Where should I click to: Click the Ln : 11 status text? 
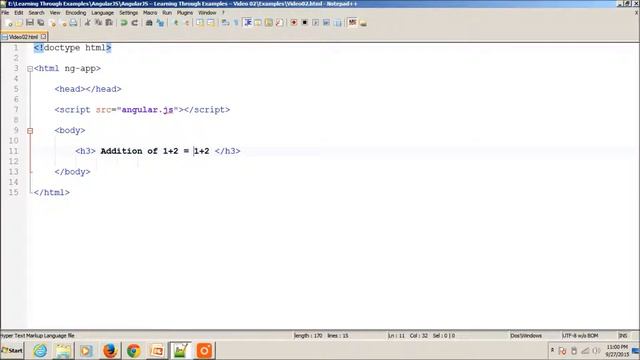click(396, 336)
